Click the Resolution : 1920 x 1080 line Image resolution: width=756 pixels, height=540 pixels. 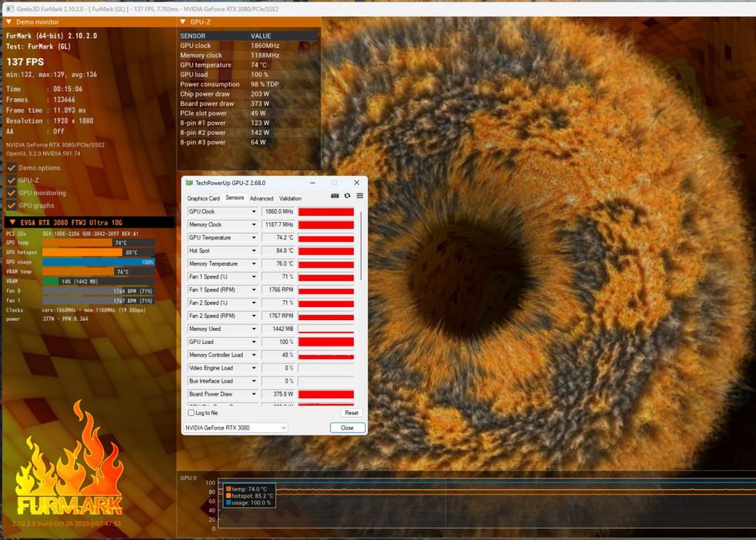[x=49, y=121]
